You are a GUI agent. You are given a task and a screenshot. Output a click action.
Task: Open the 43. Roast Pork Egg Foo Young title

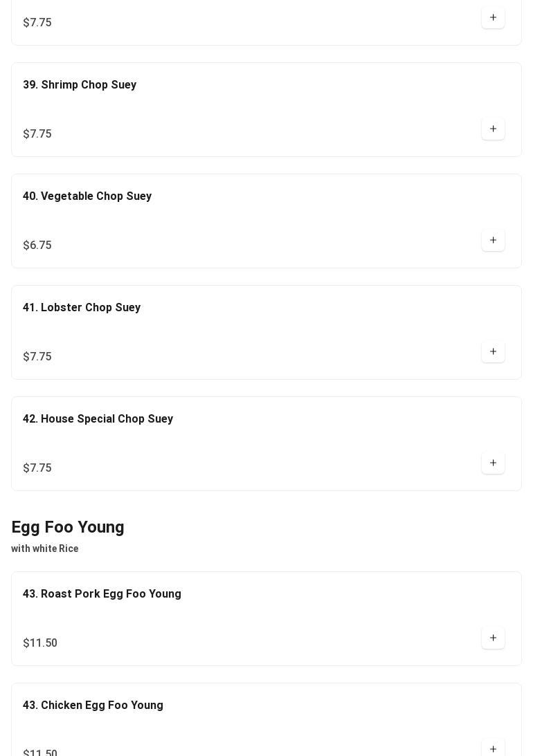point(102,594)
